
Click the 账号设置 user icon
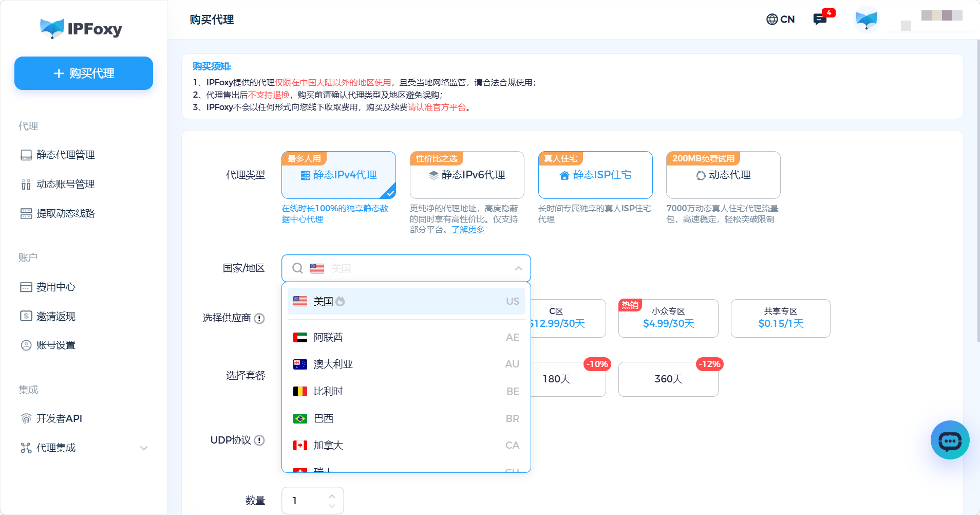(26, 345)
